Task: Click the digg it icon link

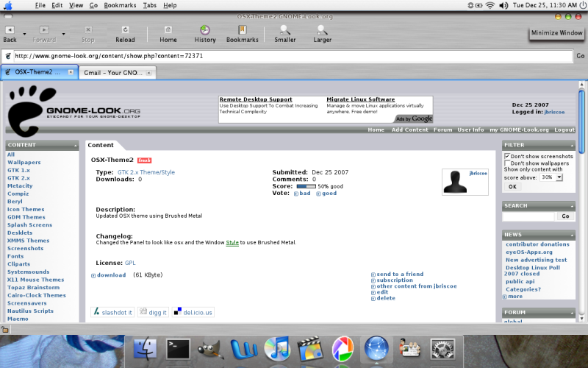Action: click(153, 312)
